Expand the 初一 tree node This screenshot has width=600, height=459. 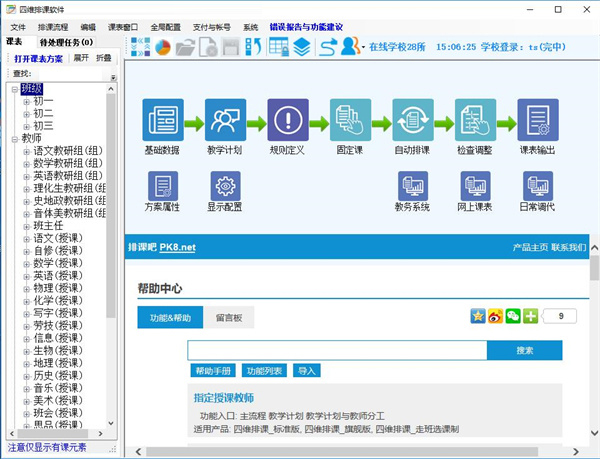pyautogui.click(x=26, y=102)
